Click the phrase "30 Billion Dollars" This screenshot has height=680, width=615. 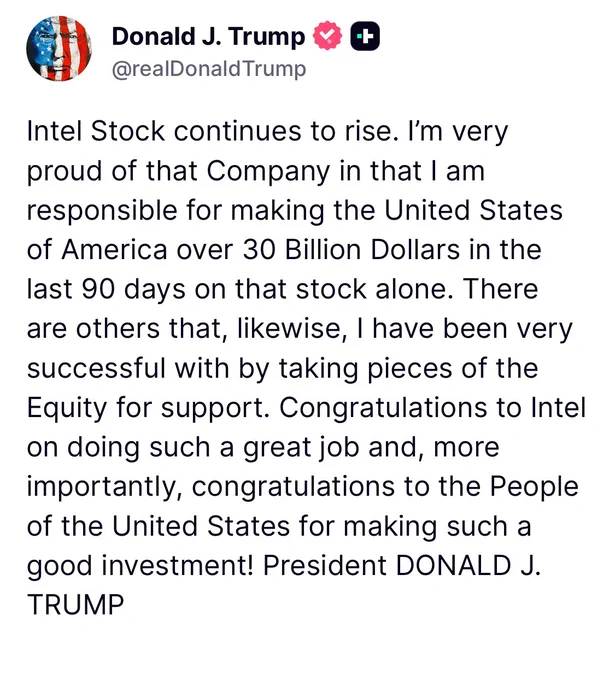coord(351,250)
